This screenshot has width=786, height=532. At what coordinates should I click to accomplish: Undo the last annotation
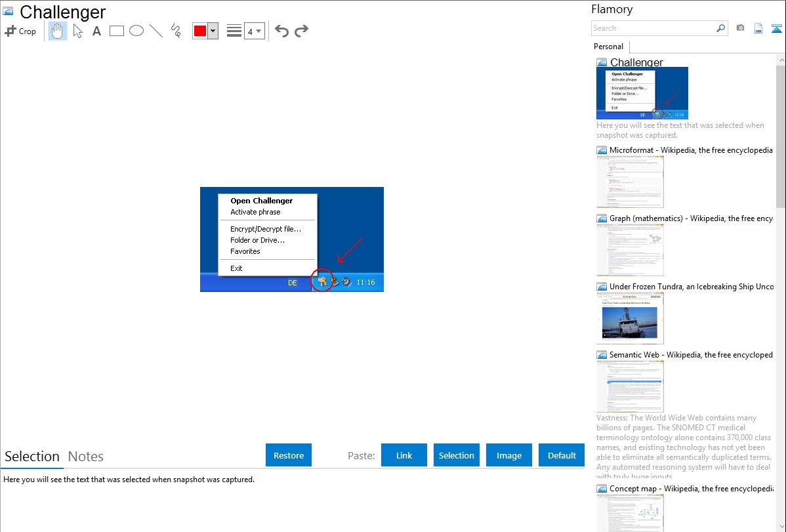(x=281, y=31)
